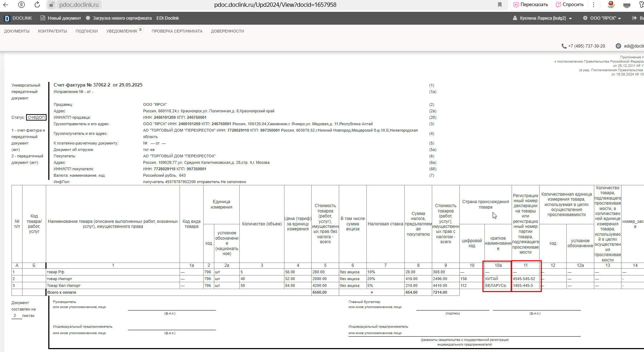This screenshot has height=352, width=644.
Task: Click the email at-sign icon
Action: pyautogui.click(x=618, y=46)
